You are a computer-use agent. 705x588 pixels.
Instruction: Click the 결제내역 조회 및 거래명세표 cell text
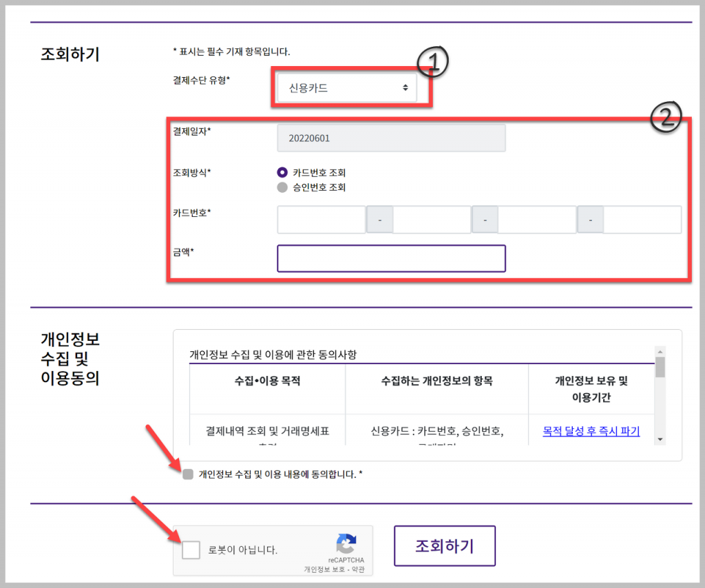(x=268, y=431)
